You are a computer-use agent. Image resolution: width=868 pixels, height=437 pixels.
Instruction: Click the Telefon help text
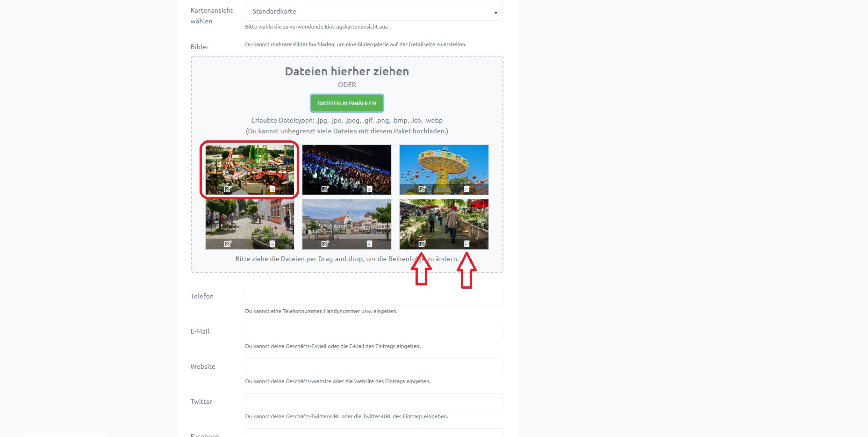pos(321,311)
